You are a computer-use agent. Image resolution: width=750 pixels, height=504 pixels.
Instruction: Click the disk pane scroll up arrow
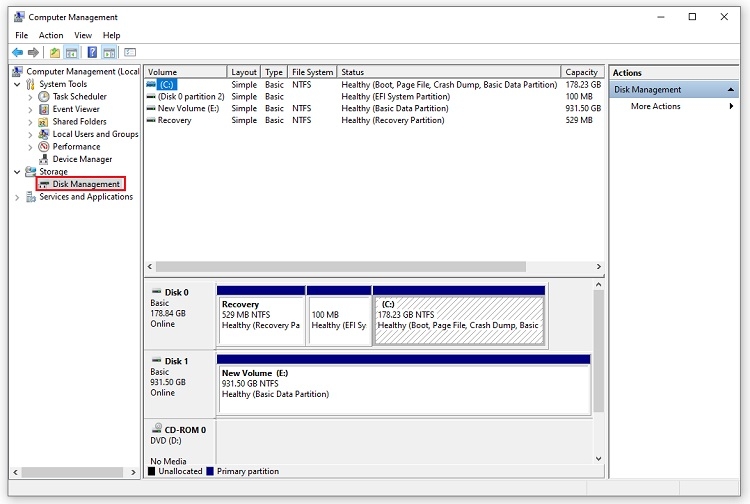[598, 285]
